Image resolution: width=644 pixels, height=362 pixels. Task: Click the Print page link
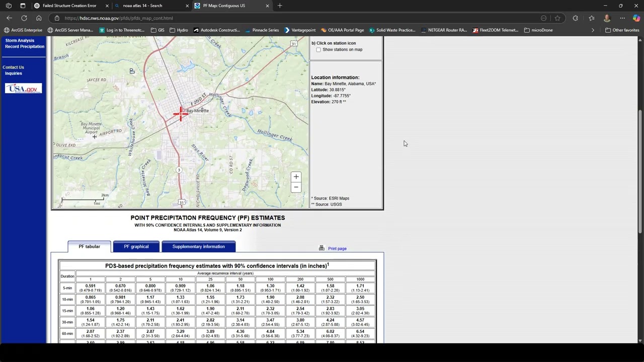[337, 248]
